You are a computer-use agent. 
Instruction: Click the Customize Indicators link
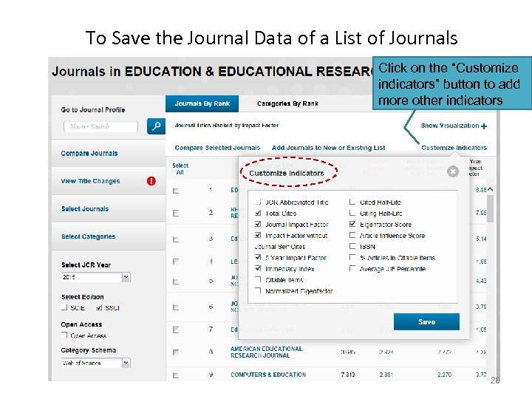pyautogui.click(x=454, y=148)
